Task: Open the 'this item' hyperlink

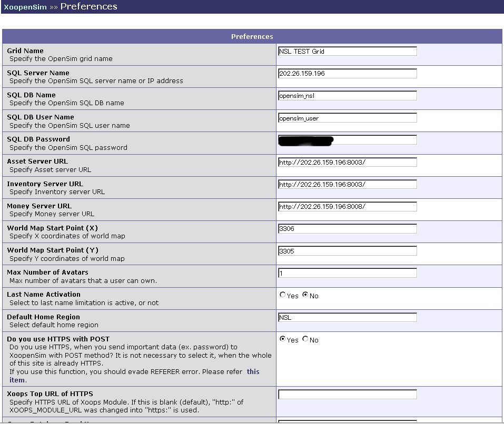Action: [x=253, y=372]
